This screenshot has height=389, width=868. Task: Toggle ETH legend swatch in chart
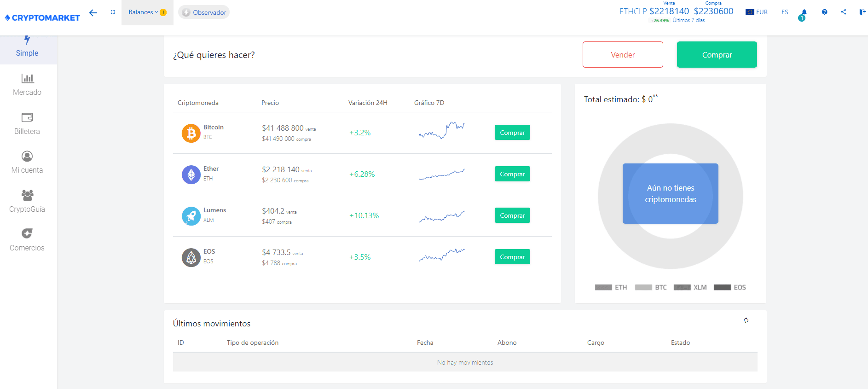click(x=603, y=287)
